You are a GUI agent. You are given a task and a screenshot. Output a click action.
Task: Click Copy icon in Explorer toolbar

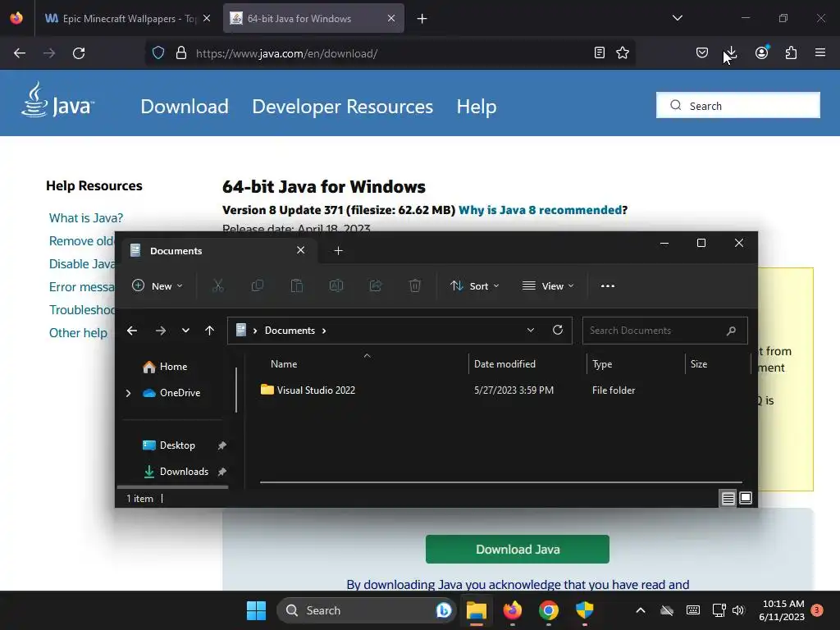point(257,285)
